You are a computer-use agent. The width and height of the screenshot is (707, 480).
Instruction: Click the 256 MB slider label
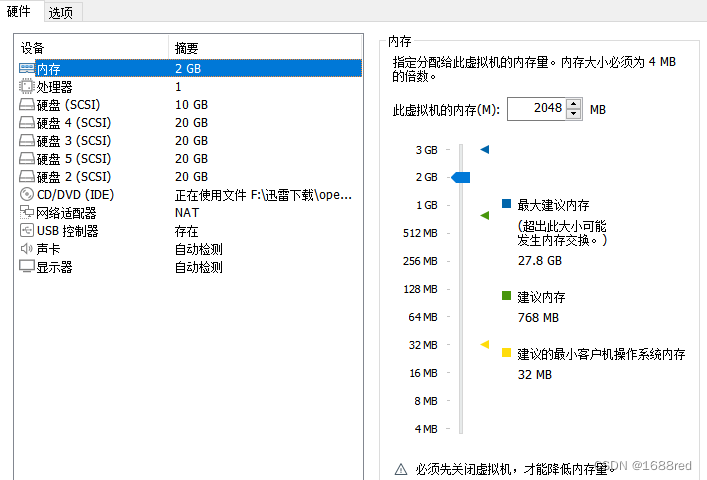tap(420, 261)
